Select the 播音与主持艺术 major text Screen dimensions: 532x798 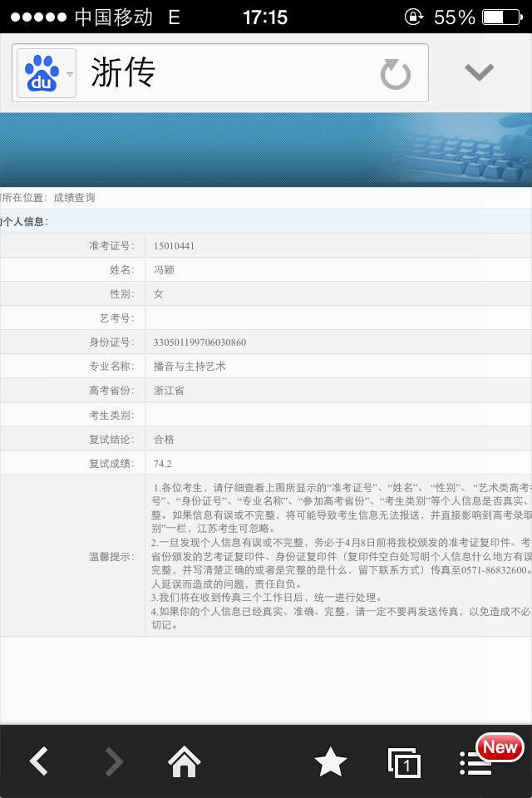[x=190, y=367]
